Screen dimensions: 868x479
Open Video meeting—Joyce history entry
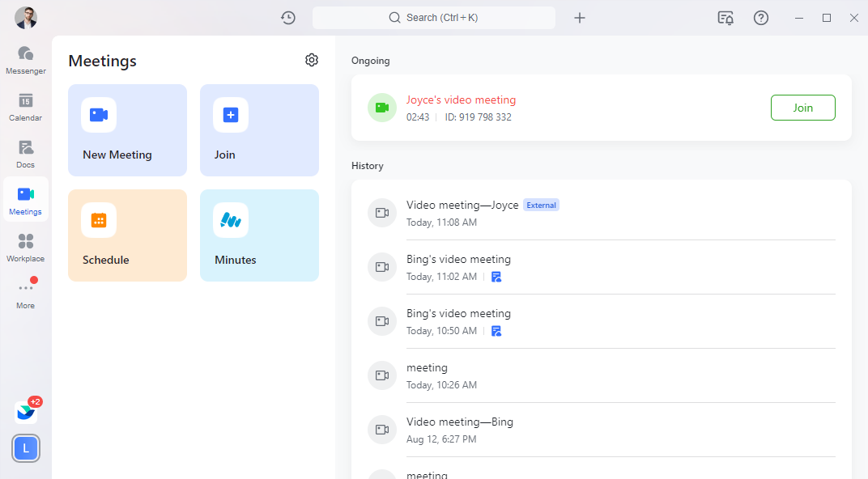click(x=462, y=212)
